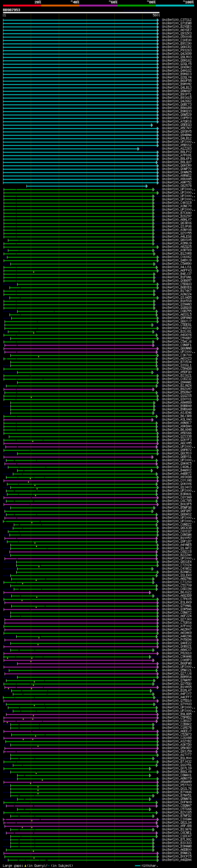Open the UniRef100_C5TG66 entry
Viewport: 197px width, 868px height.
[x=177, y=809]
